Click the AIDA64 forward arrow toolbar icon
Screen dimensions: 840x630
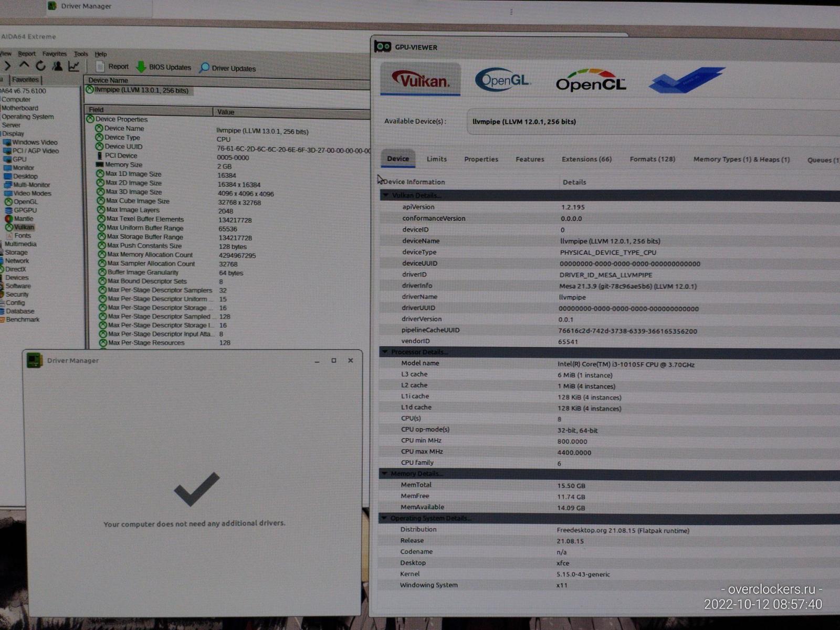tap(7, 66)
